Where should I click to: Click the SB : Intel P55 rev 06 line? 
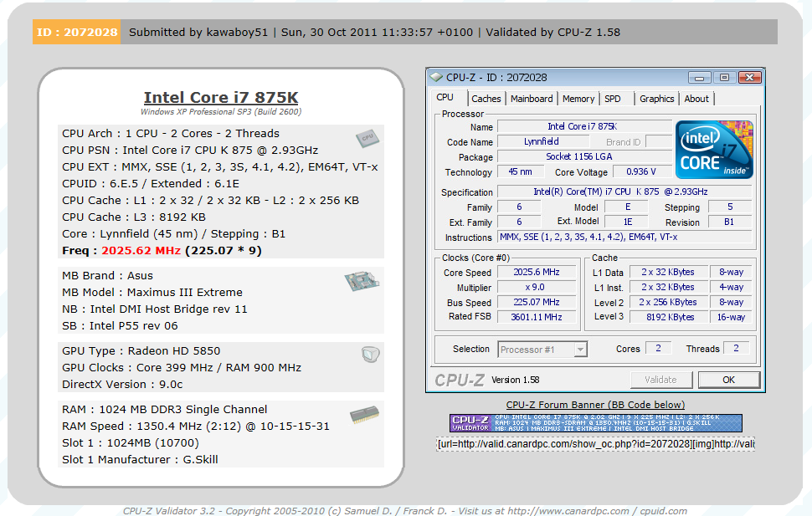pos(120,326)
